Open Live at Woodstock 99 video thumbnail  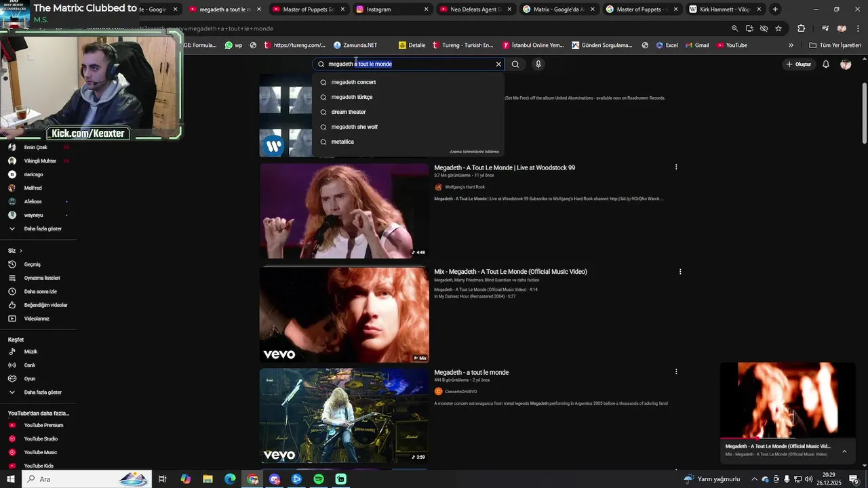point(344,211)
